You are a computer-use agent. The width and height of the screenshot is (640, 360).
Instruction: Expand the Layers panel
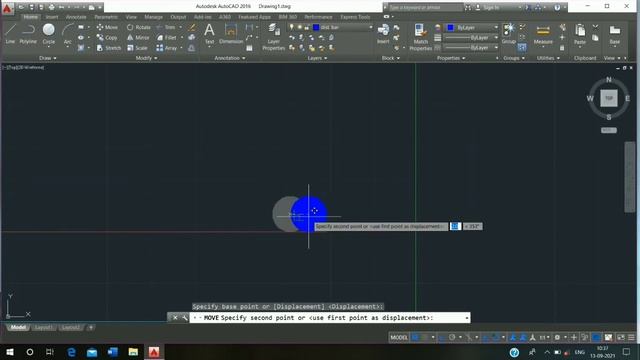coord(318,58)
